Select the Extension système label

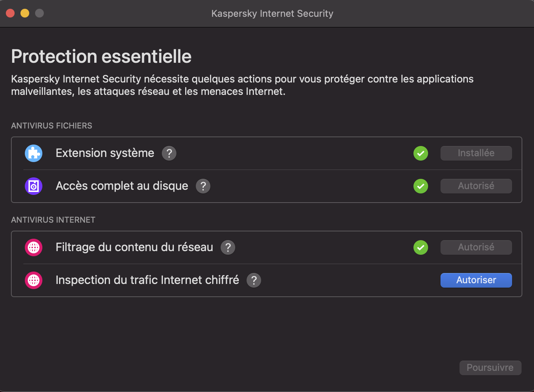click(105, 153)
